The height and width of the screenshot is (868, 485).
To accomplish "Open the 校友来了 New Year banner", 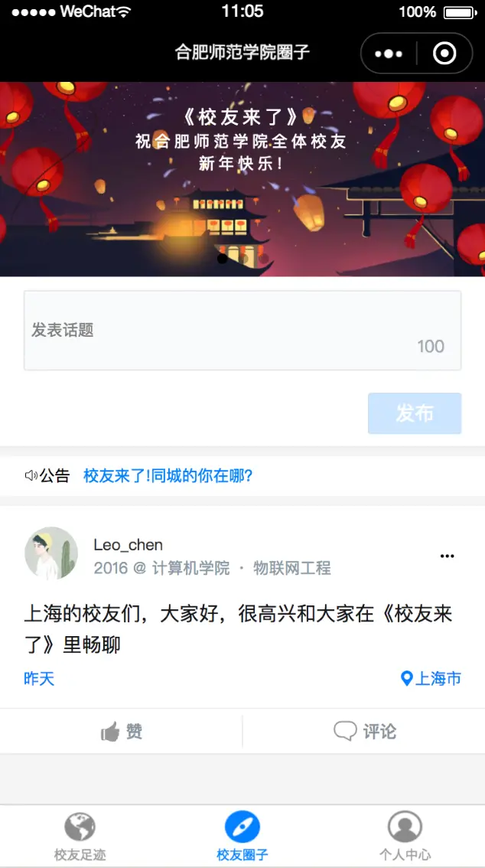I will pyautogui.click(x=242, y=179).
